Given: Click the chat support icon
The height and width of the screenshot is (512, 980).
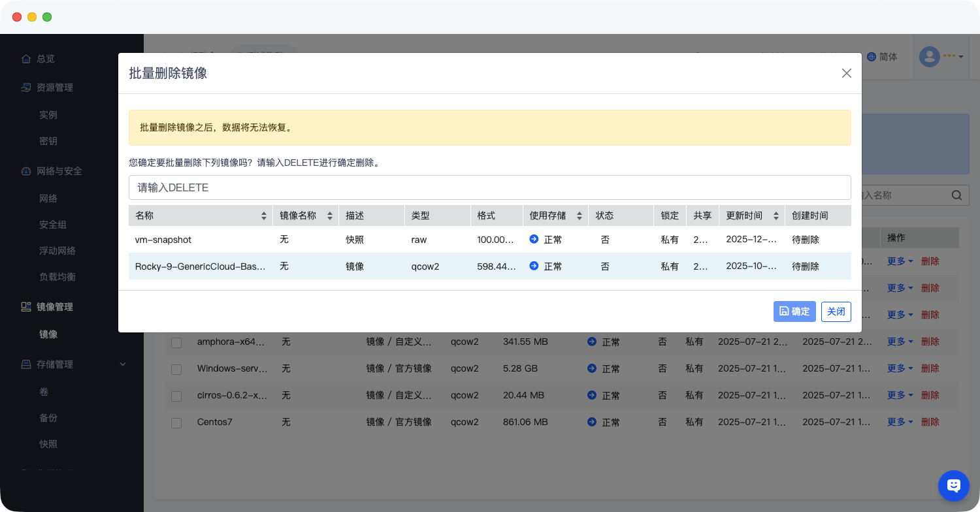Looking at the screenshot, I should pos(953,485).
